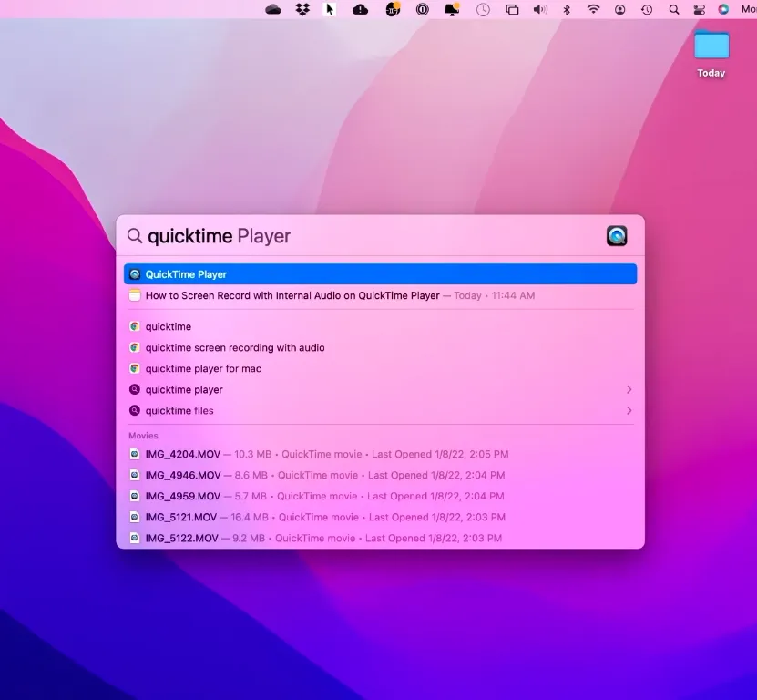
Task: Click Chrome icon beside 'quicktime player for mac'
Action: 135,368
